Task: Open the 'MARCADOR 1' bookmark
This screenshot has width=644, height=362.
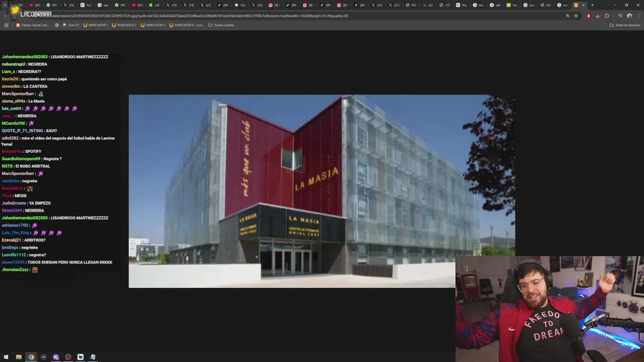Action: click(96, 25)
